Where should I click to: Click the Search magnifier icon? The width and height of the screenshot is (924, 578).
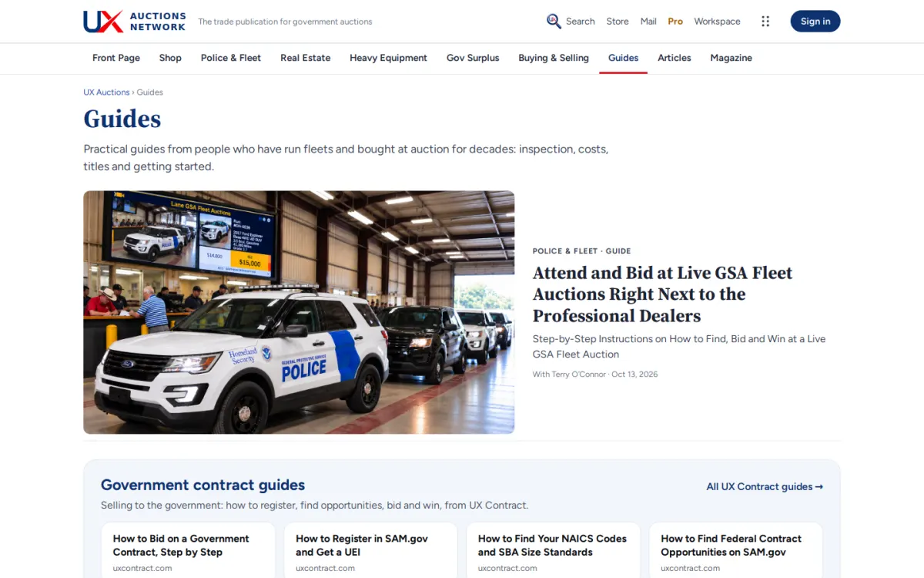(x=554, y=22)
